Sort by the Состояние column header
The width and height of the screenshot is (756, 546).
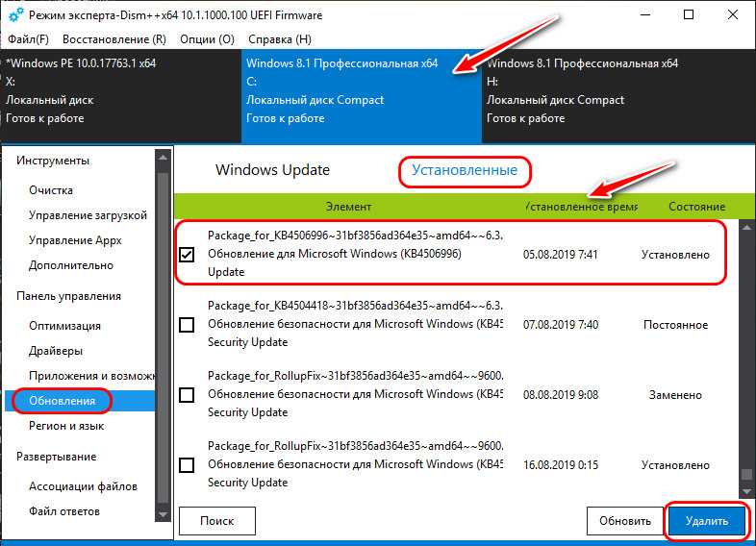(696, 207)
